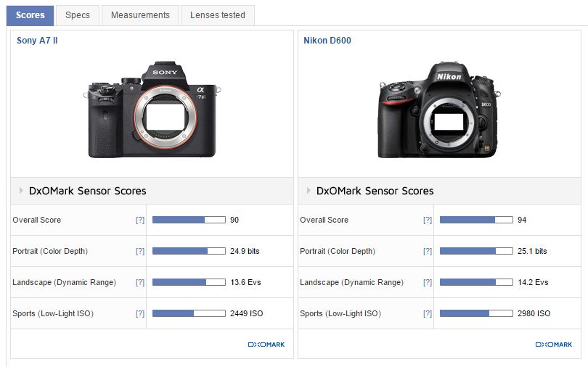Select Sony 'Portrait (Color Depth)' label

coord(50,251)
